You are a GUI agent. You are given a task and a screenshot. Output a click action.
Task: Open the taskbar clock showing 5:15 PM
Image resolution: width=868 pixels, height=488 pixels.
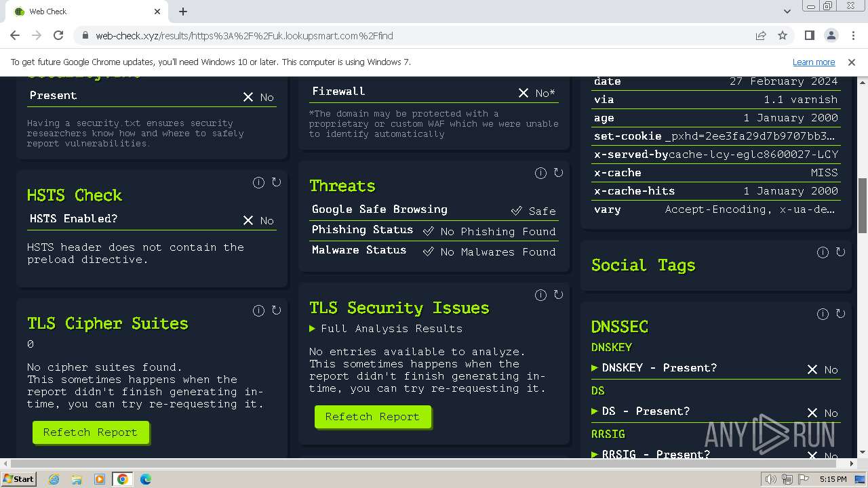[x=833, y=479]
